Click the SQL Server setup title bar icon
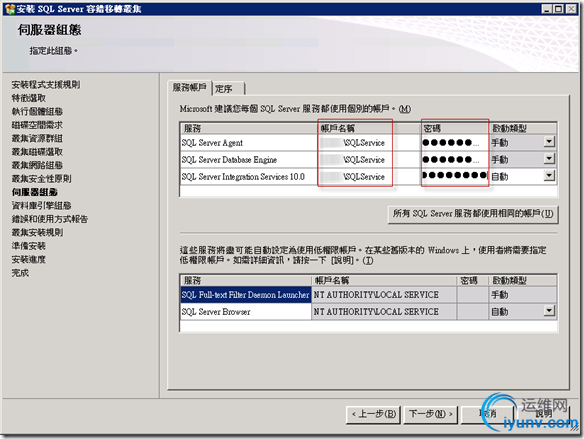 coord(10,9)
